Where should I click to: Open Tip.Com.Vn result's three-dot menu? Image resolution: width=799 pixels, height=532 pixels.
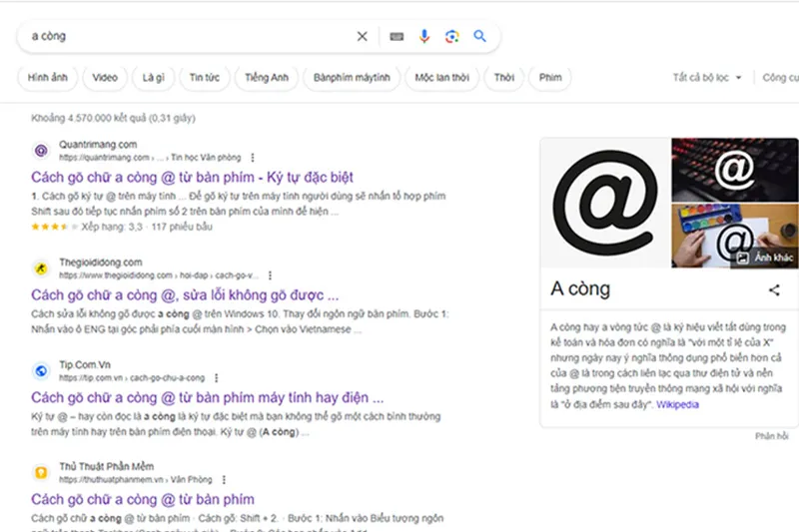click(216, 377)
